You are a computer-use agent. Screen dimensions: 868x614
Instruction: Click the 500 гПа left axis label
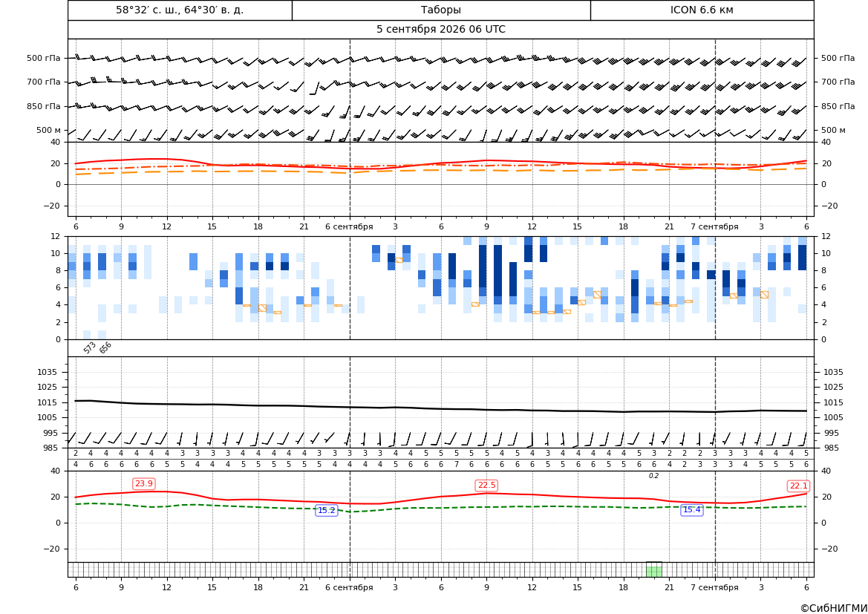(44, 58)
